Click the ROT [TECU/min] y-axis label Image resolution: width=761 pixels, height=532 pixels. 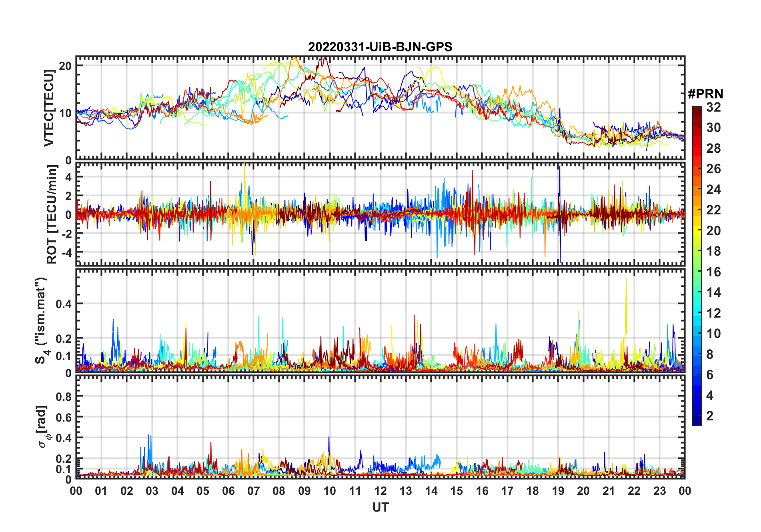[x=52, y=214]
